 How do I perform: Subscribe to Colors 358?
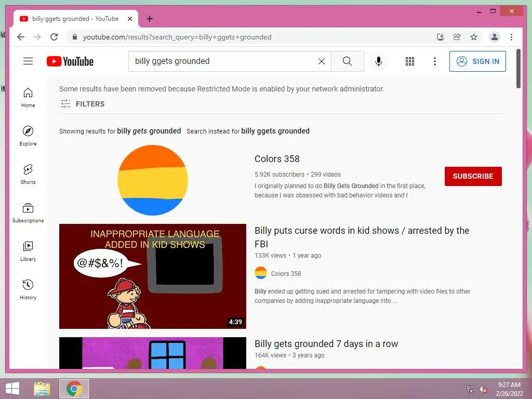point(473,176)
